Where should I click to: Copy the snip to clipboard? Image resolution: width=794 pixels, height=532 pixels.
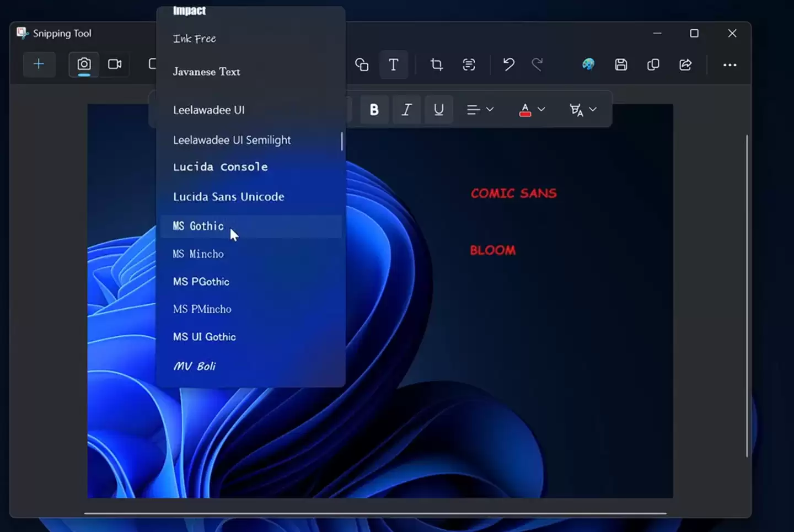(x=653, y=65)
